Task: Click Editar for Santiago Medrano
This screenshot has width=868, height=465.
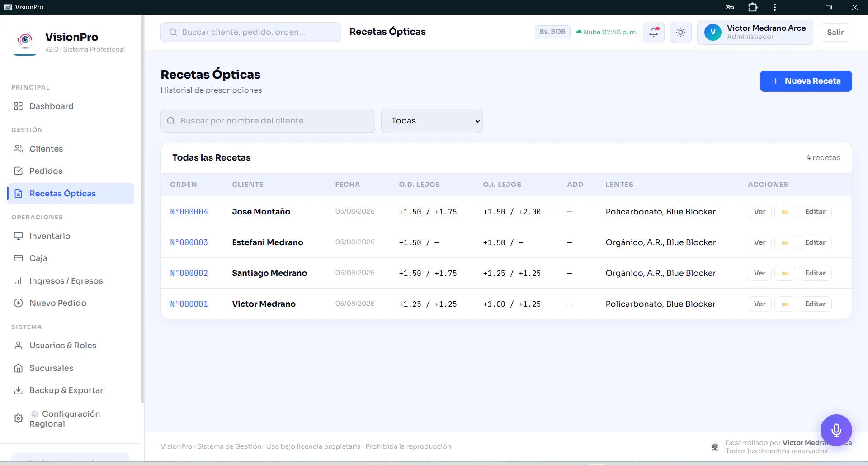Action: [x=815, y=273]
